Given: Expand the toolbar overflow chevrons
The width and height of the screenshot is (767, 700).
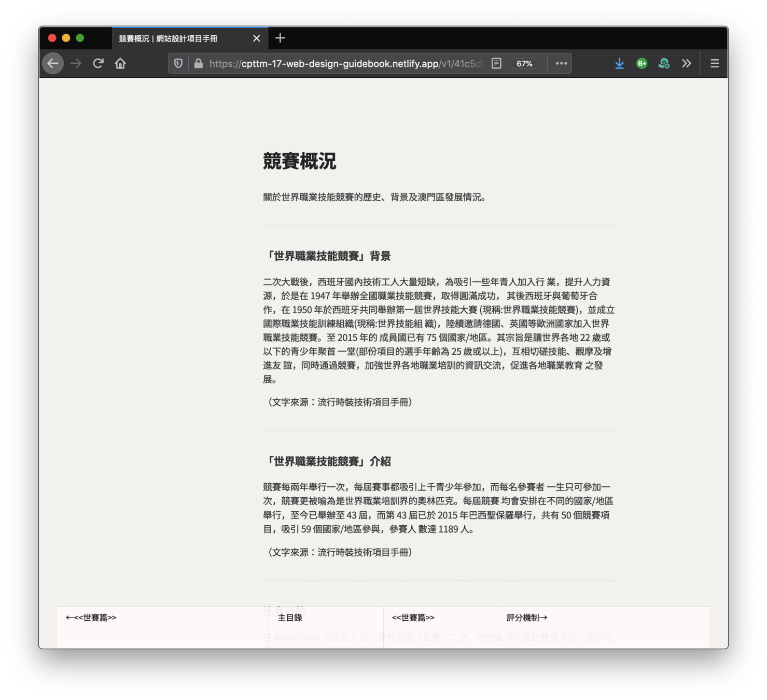Looking at the screenshot, I should tap(687, 64).
